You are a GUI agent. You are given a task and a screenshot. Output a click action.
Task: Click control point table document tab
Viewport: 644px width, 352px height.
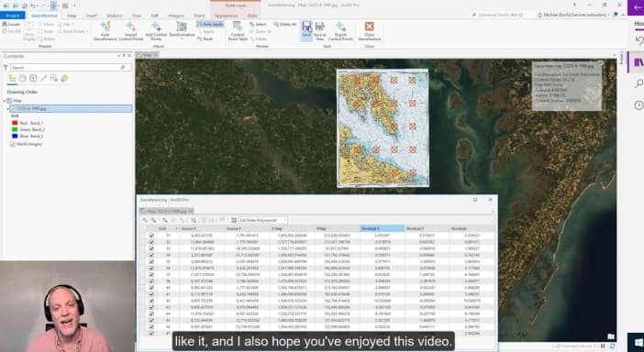166,211
